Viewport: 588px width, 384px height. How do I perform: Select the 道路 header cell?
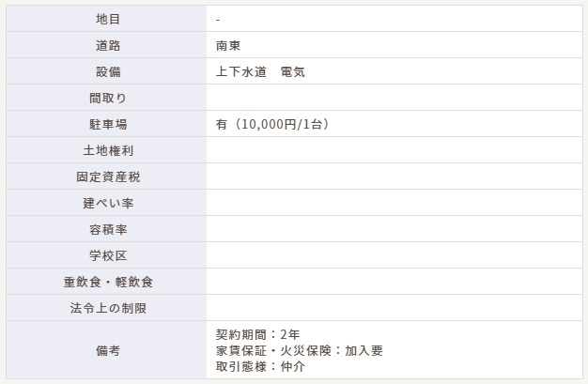pos(108,45)
